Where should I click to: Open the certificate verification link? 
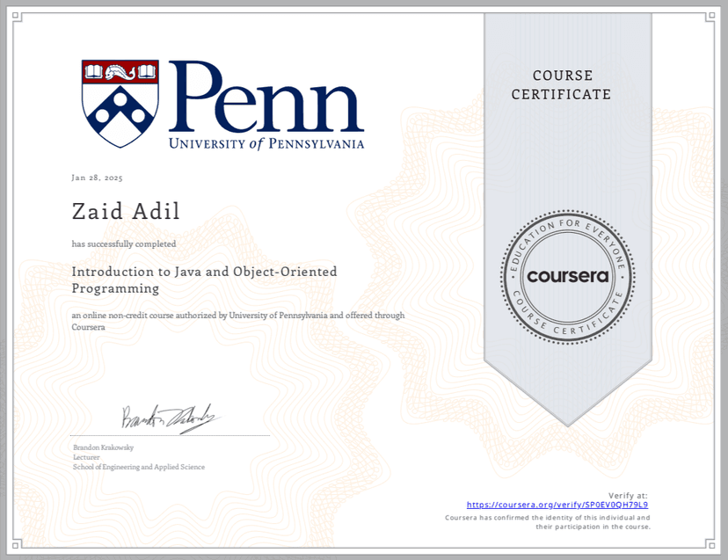[x=557, y=505]
